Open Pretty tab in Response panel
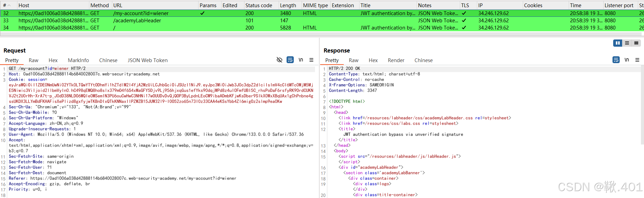Viewport: 644px width, 198px height. (x=332, y=60)
